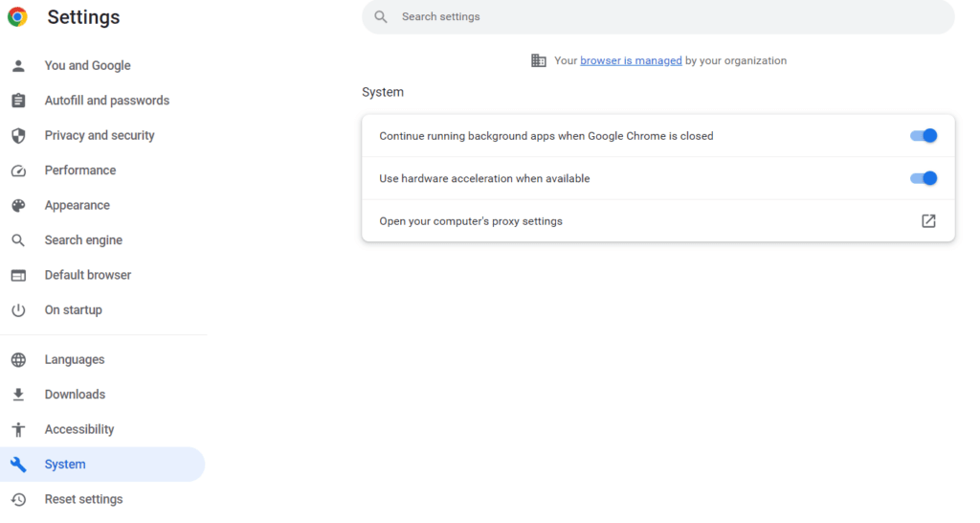This screenshot has height=523, width=980.
Task: Click the Use hardware acceleration when available label
Action: 484,179
